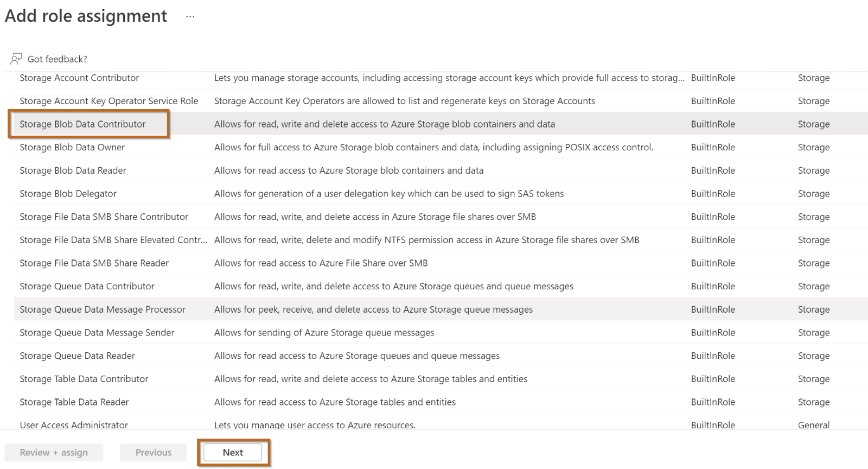This screenshot has height=469, width=868.
Task: Click the Next button
Action: click(x=233, y=452)
